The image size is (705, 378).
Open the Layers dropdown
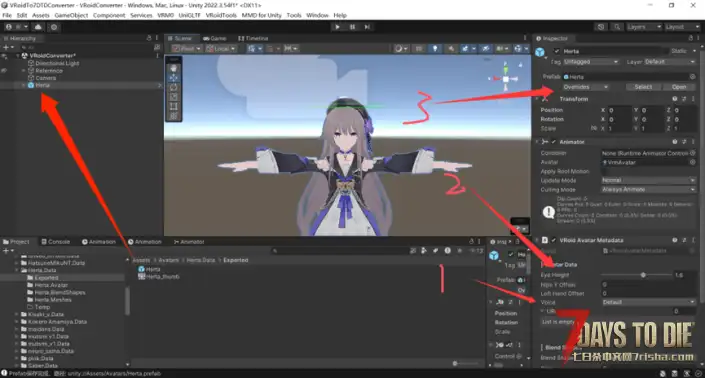[x=644, y=27]
